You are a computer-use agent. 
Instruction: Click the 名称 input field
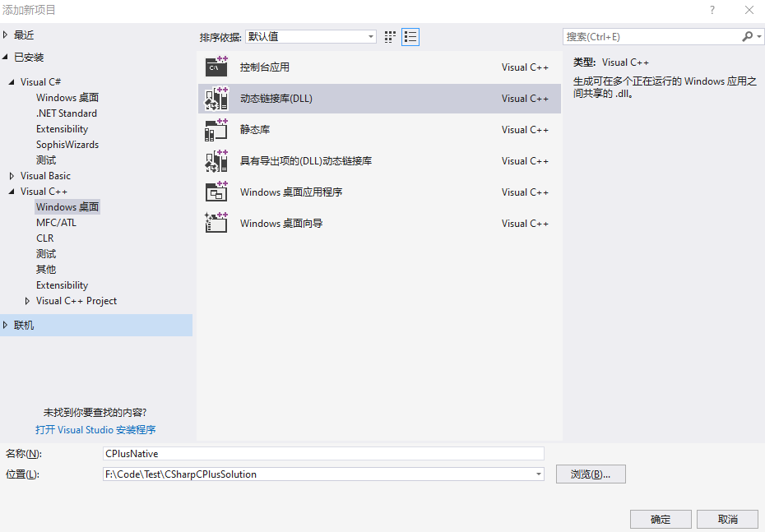[x=323, y=454]
